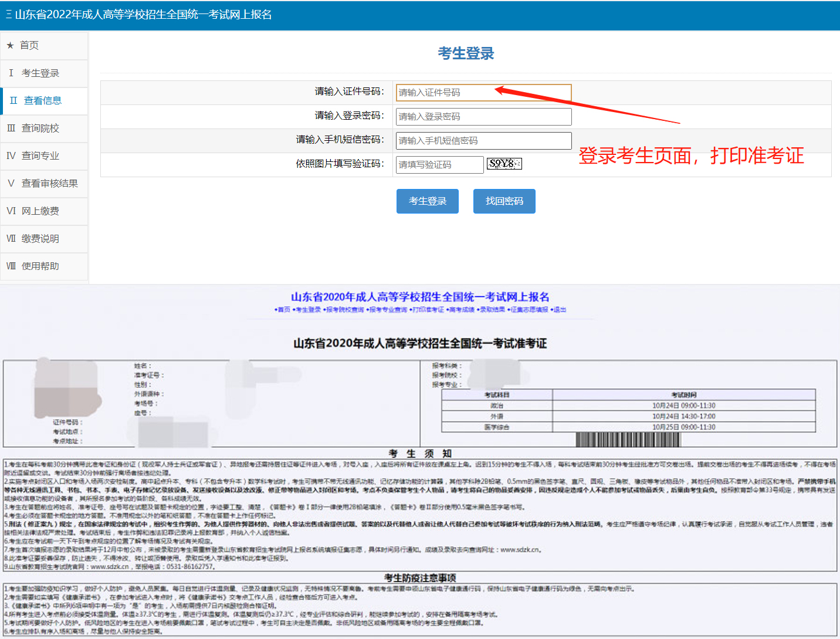Viewport: 840px width, 639px height.
Task: Click the 打印准考证 link
Action: point(427,310)
